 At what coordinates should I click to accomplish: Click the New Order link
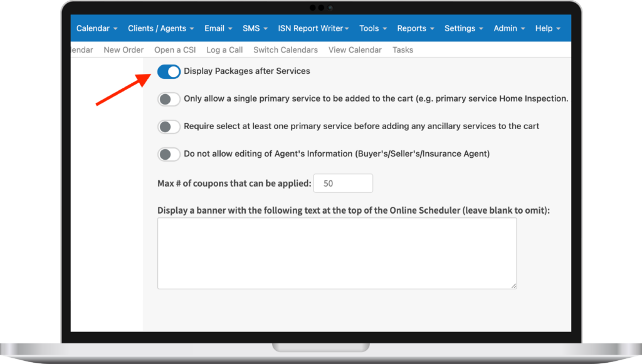coord(124,49)
